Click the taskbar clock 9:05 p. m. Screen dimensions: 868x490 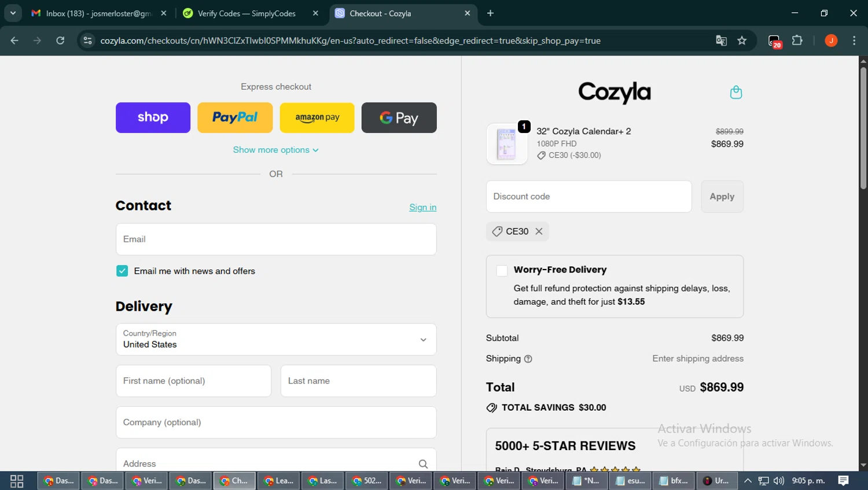[808, 481]
